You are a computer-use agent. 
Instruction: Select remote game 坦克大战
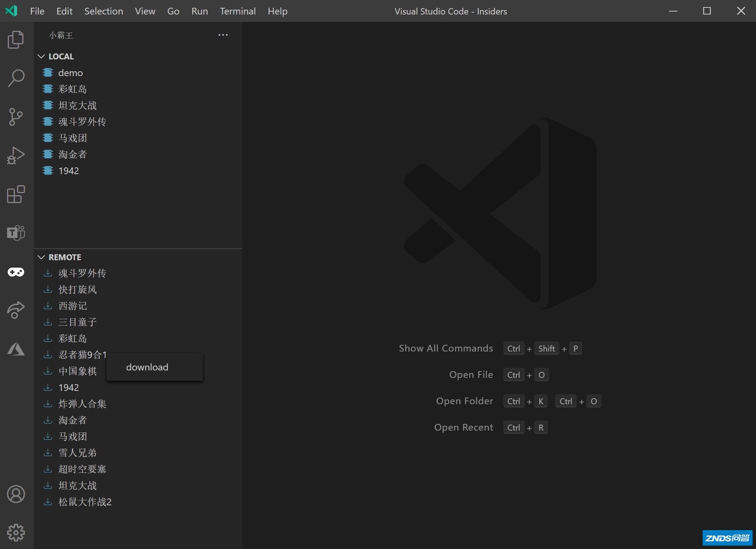pyautogui.click(x=138, y=485)
